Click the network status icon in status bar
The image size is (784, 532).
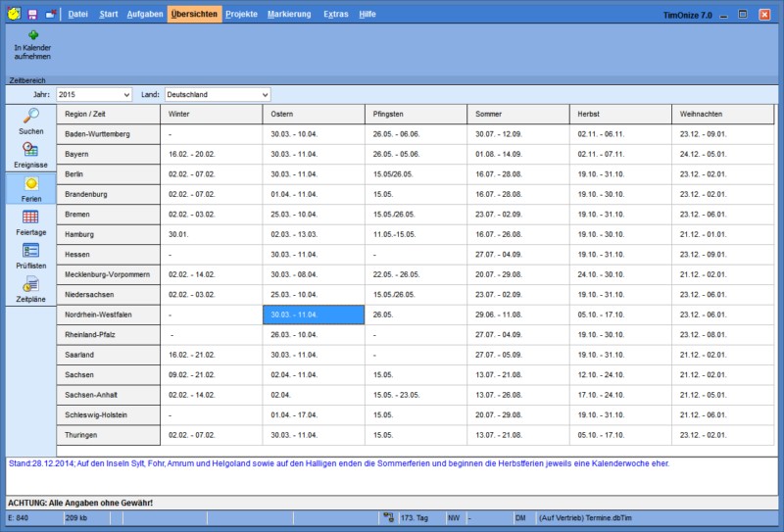(388, 517)
